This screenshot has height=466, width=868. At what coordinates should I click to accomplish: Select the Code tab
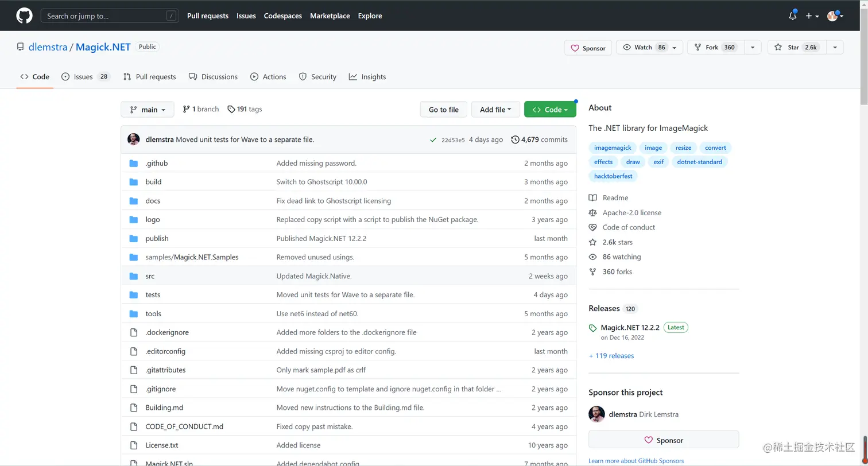click(x=35, y=77)
